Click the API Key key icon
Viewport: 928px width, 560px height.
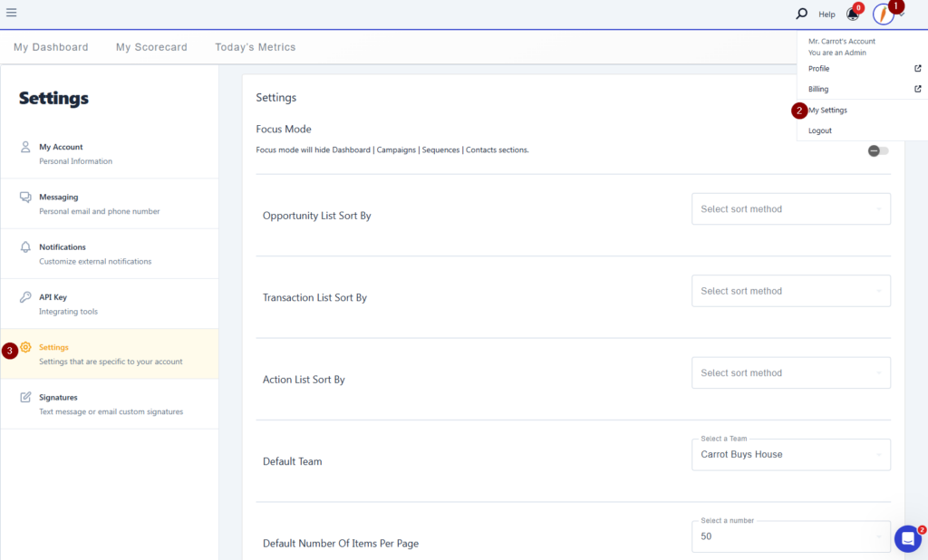pyautogui.click(x=25, y=297)
